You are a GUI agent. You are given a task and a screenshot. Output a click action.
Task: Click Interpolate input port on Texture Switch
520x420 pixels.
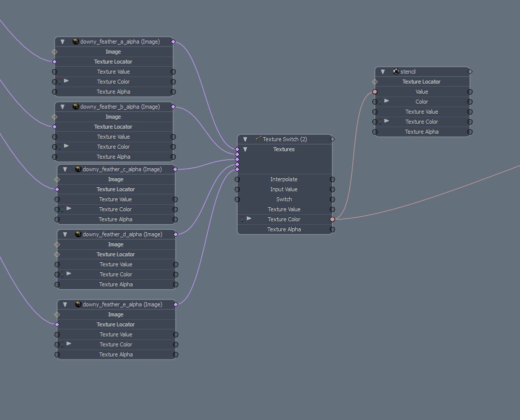(x=237, y=180)
